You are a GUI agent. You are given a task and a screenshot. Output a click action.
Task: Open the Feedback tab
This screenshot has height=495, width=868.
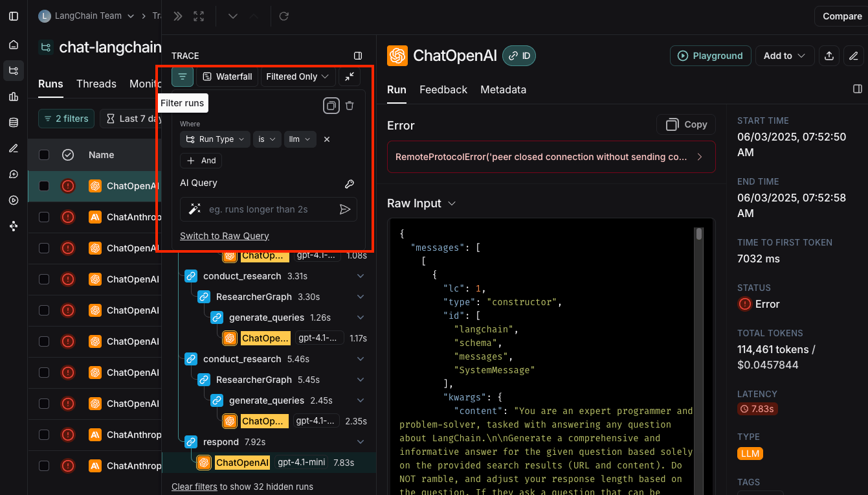(x=443, y=89)
